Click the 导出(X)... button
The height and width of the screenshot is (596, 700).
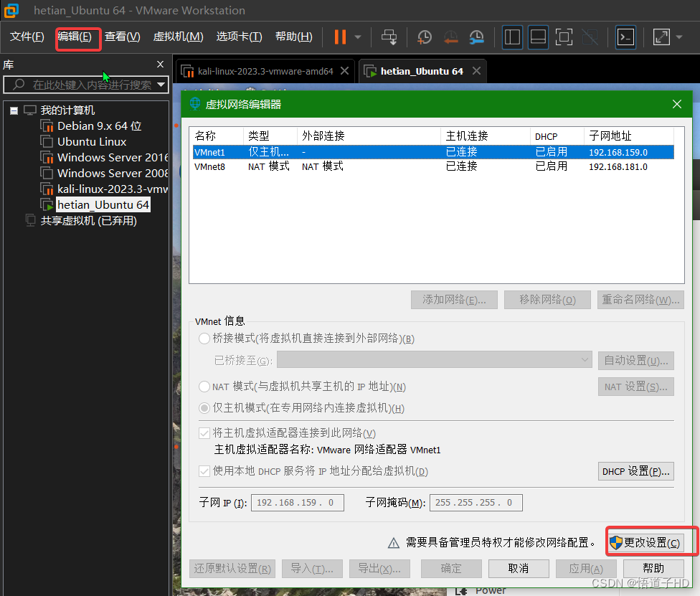click(x=379, y=569)
